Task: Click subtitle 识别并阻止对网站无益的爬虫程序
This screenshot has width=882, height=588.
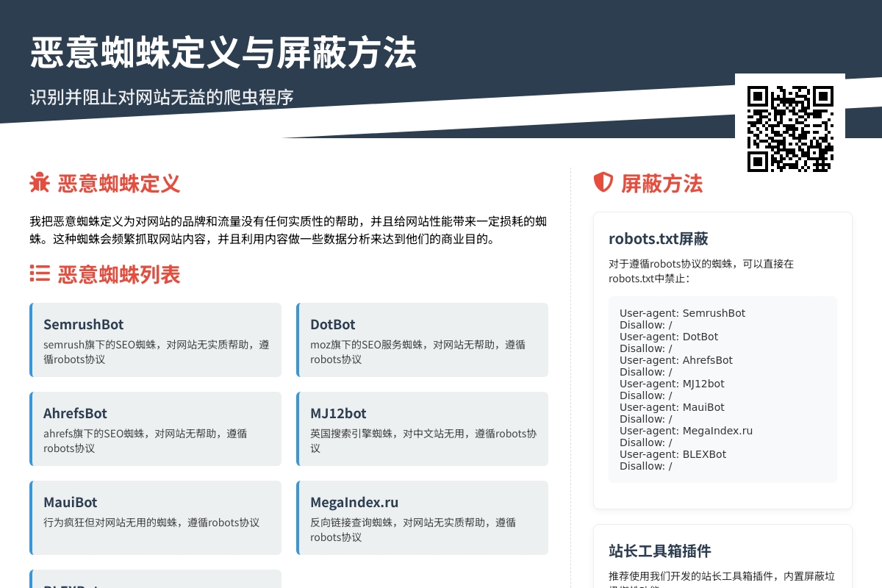Action: pos(162,97)
